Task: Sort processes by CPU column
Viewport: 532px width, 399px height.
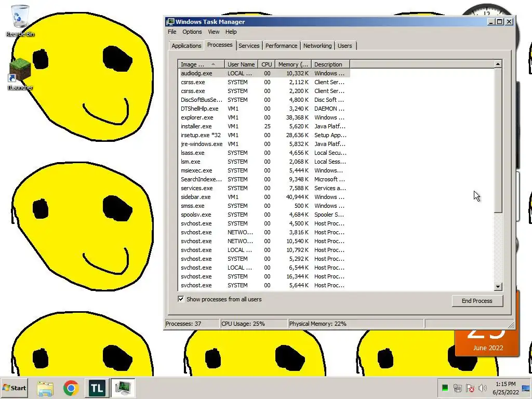Action: [267, 64]
